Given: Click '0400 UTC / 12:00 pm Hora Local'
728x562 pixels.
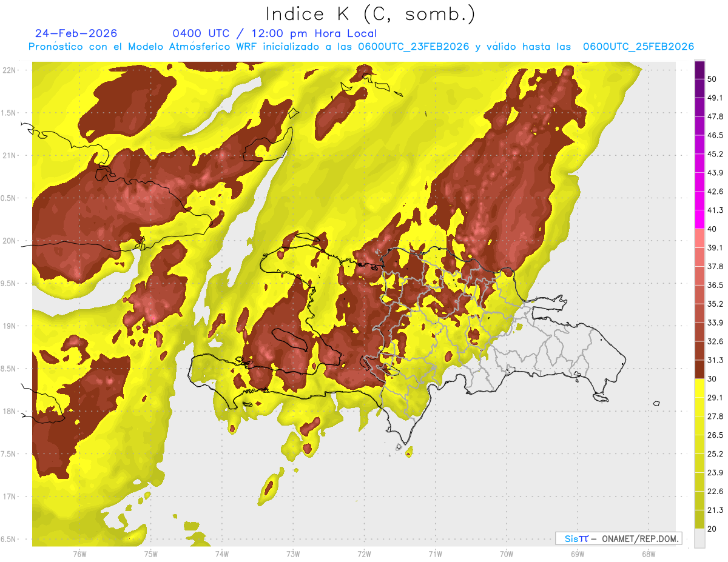Looking at the screenshot, I should point(275,33).
